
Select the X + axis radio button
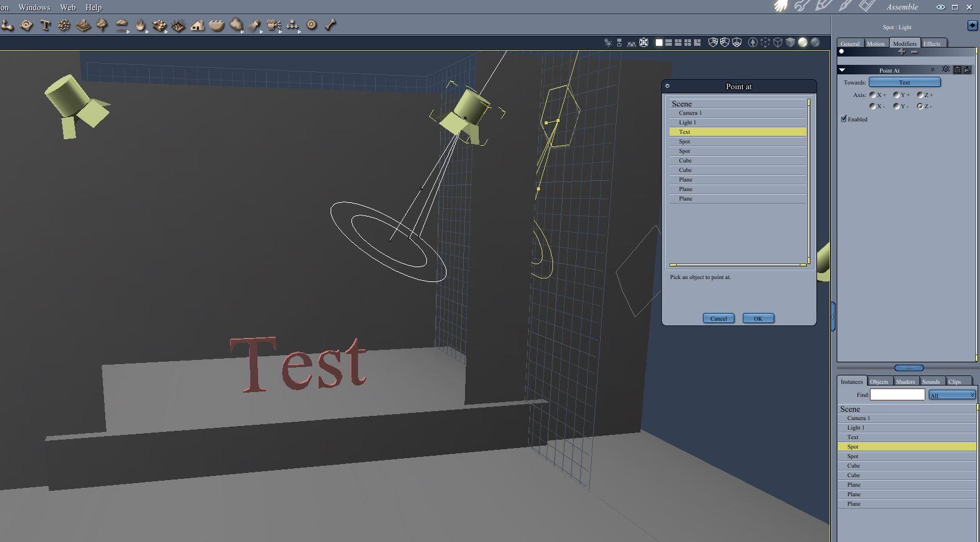(873, 95)
